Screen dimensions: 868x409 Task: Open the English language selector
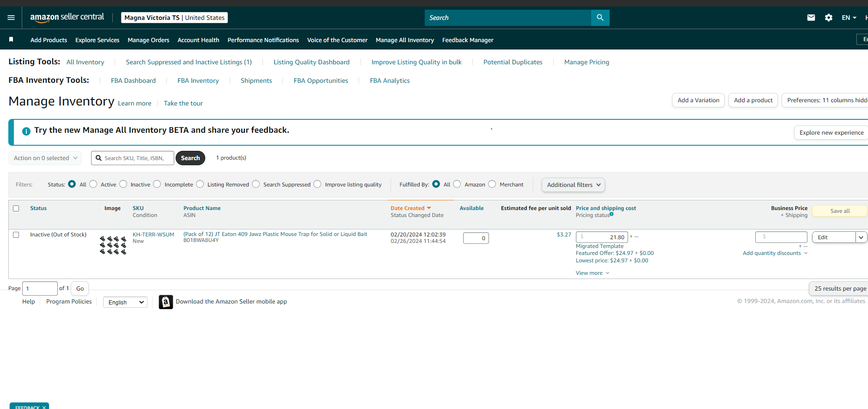(x=125, y=302)
